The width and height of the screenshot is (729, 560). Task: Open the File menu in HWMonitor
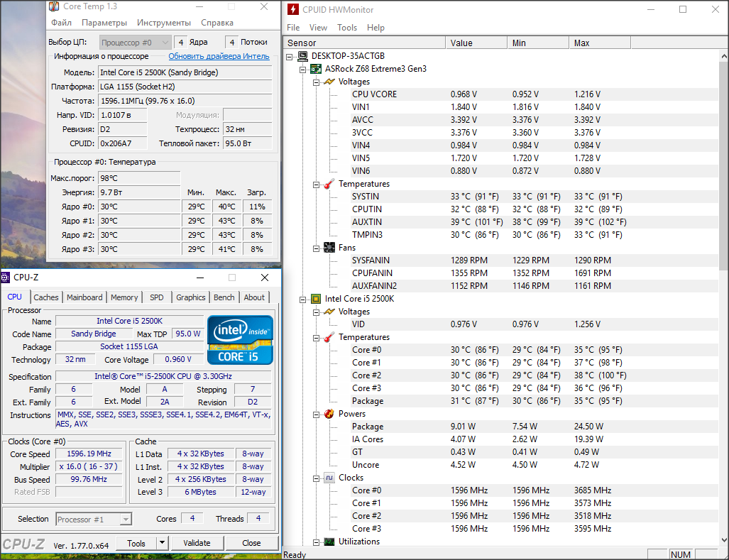(x=293, y=28)
